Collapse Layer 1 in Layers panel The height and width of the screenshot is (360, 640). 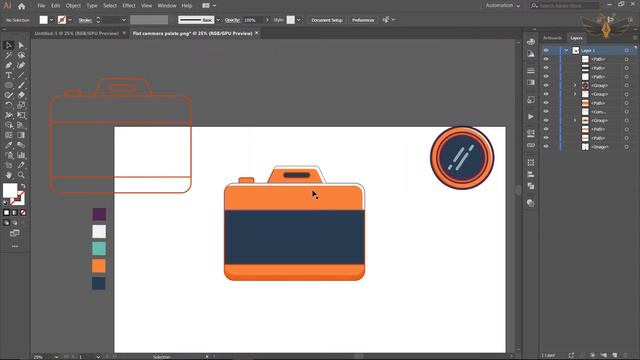coord(566,50)
